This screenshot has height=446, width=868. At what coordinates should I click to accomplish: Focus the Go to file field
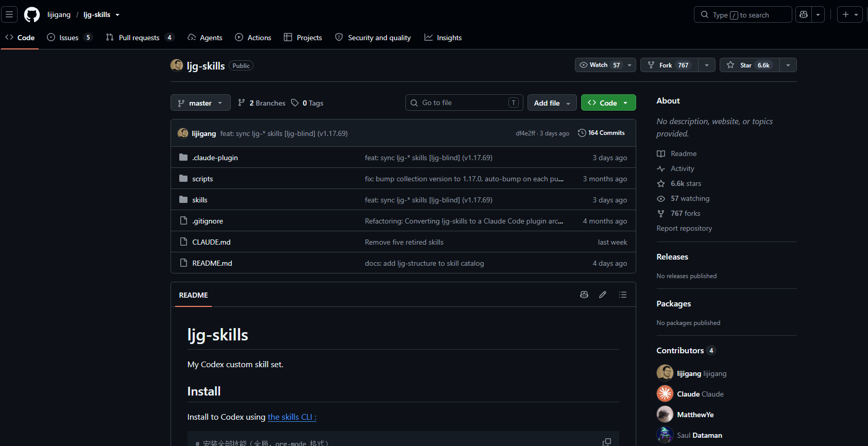pos(464,103)
